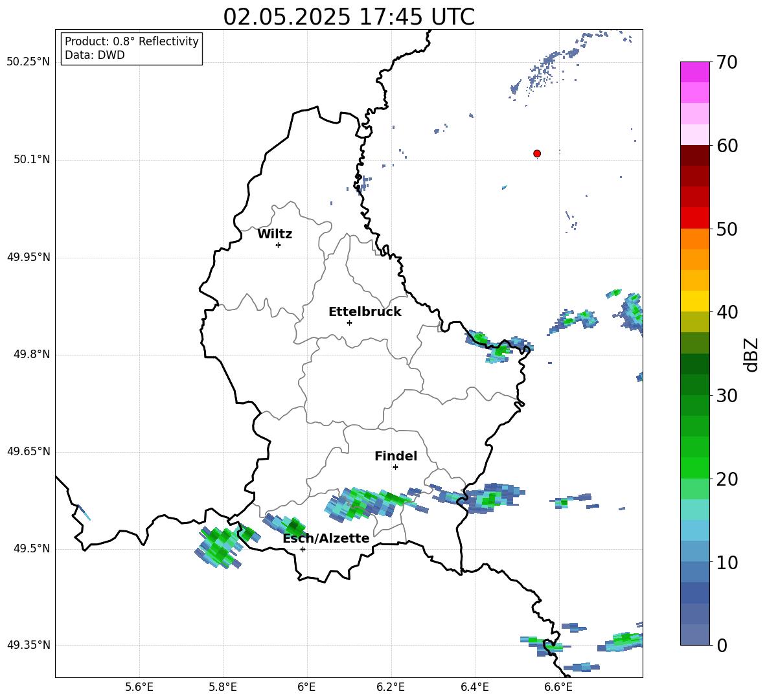Screen dimensions: 767x700
Task: Pick the yellow swatch just above 40 dBZ
Action: pyautogui.click(x=694, y=302)
